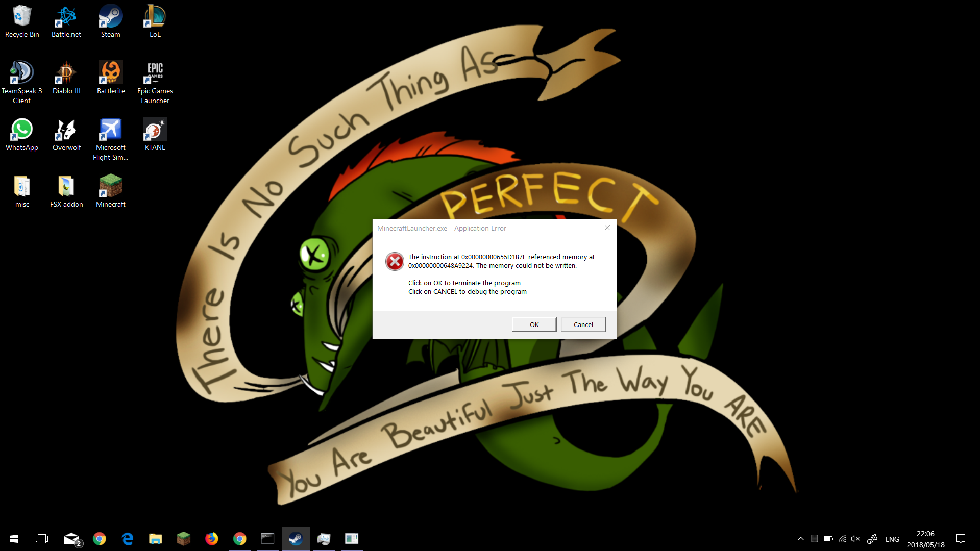Open Firefox from the taskbar
This screenshot has height=551, width=980.
211,539
